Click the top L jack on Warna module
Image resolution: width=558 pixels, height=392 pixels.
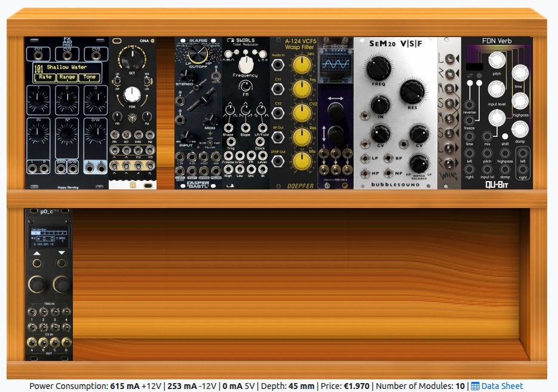(450, 59)
